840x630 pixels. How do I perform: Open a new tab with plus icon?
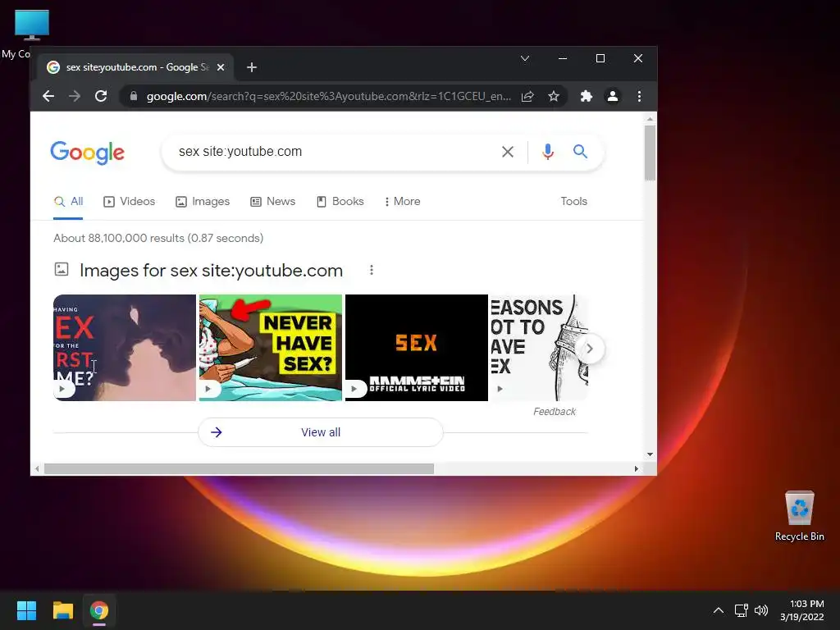point(252,67)
